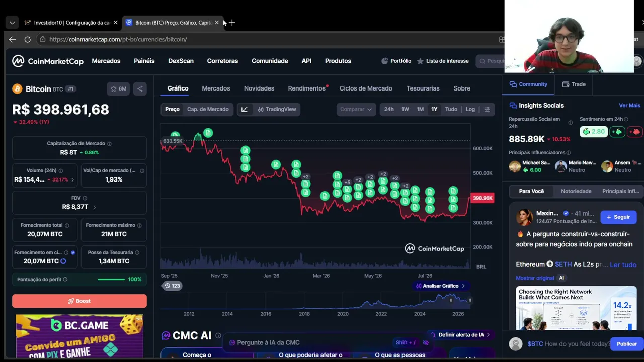This screenshot has width=644, height=362.
Task: Open the Rendimentos tab
Action: (307, 88)
